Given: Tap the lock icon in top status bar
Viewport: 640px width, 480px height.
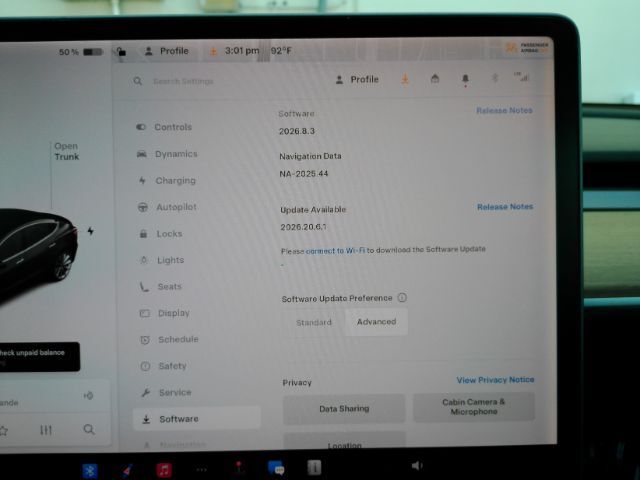Looking at the screenshot, I should click(121, 51).
